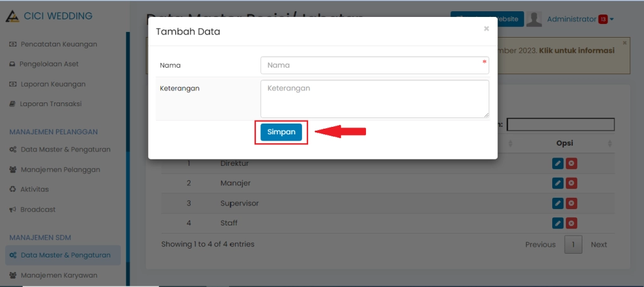Click the Keterangan text area
644x287 pixels.
[374, 99]
